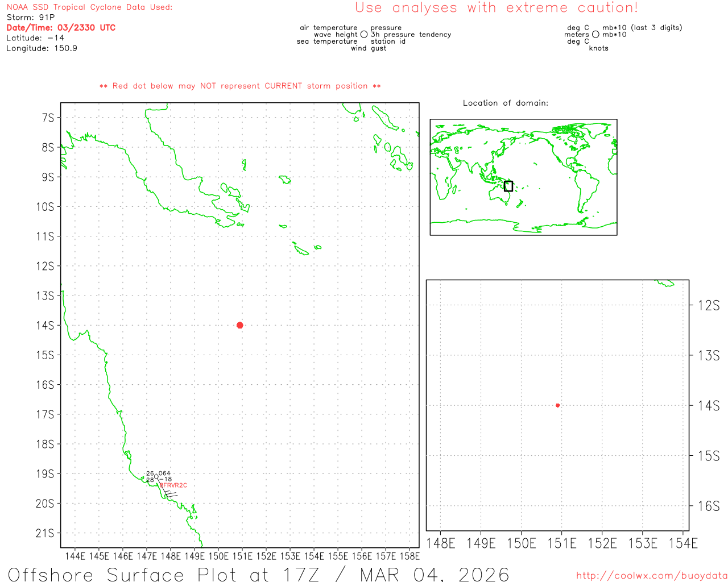Viewport: 728px width, 582px height.
Task: Click the red storm dot on the main map
Action: pos(239,325)
